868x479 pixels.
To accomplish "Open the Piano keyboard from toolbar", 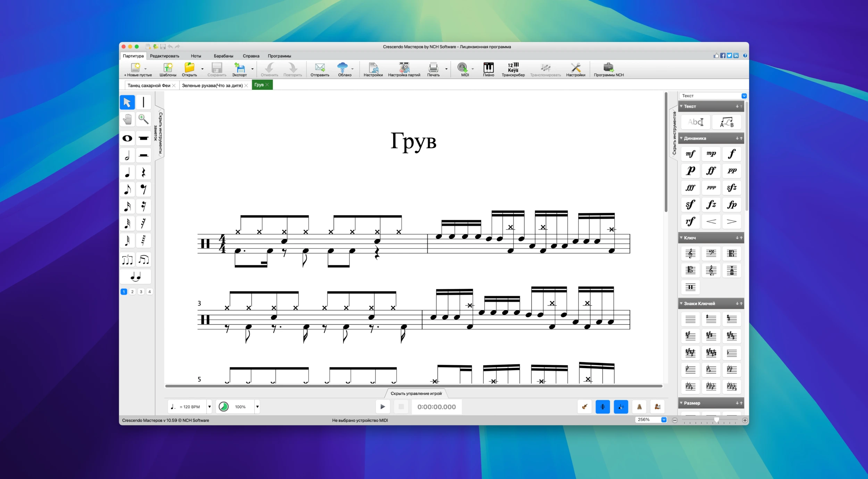I will [488, 69].
